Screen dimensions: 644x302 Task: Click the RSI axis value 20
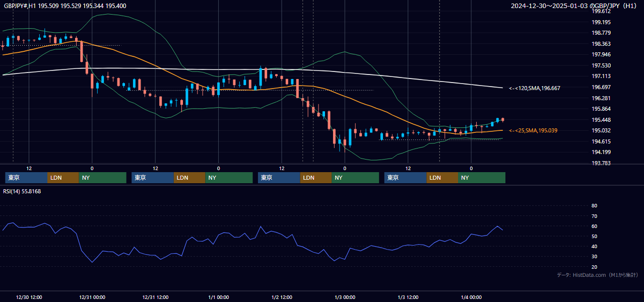tap(594, 267)
